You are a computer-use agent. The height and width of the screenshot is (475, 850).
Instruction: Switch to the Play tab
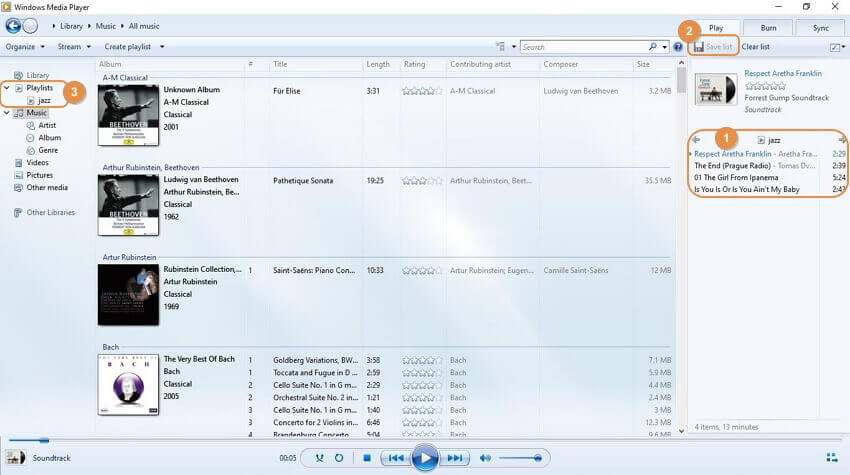point(716,28)
